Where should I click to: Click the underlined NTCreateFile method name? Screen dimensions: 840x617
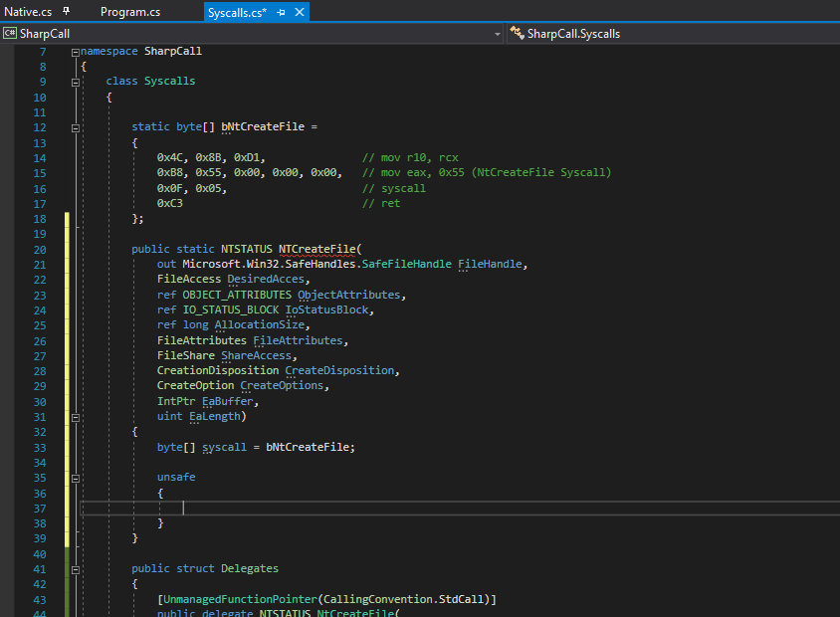tap(317, 249)
